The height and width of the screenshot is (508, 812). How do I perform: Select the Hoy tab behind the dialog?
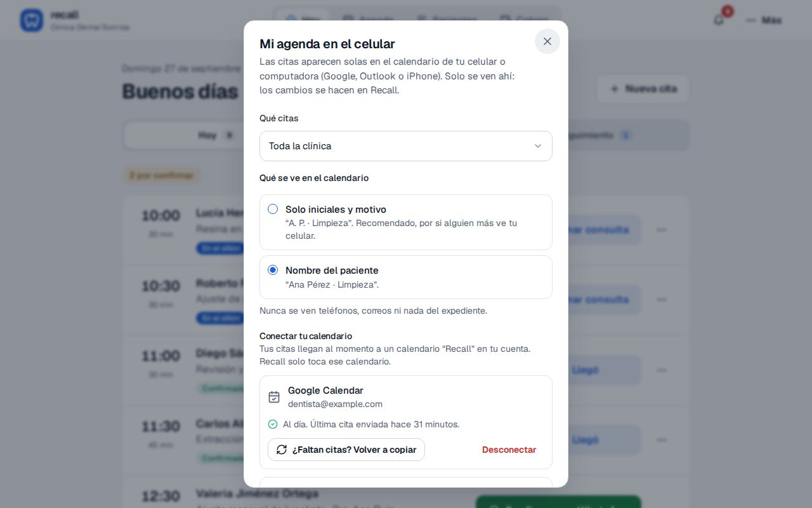216,135
